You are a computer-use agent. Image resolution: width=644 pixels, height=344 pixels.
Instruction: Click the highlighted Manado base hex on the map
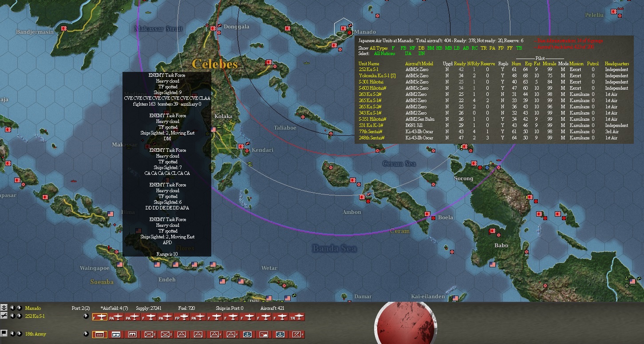pos(344,28)
